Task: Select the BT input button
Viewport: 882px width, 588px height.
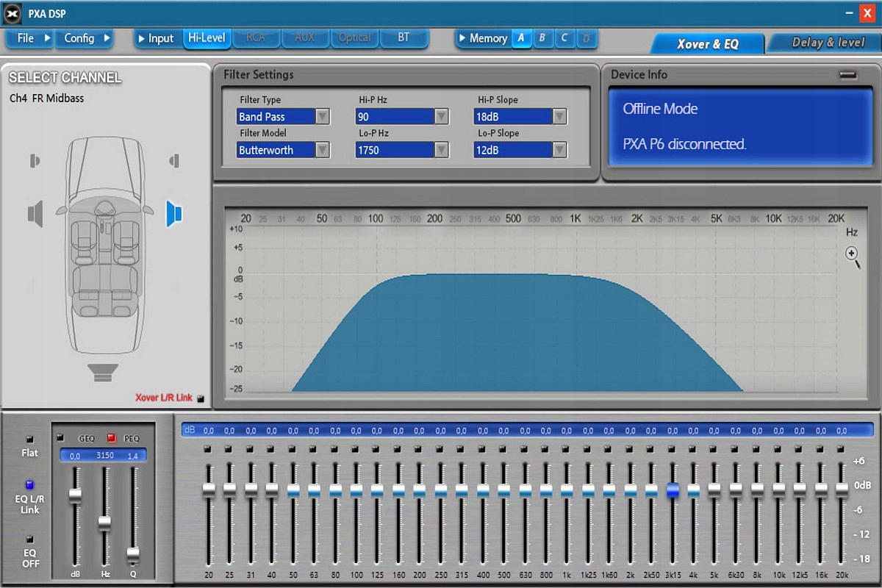Action: point(404,38)
